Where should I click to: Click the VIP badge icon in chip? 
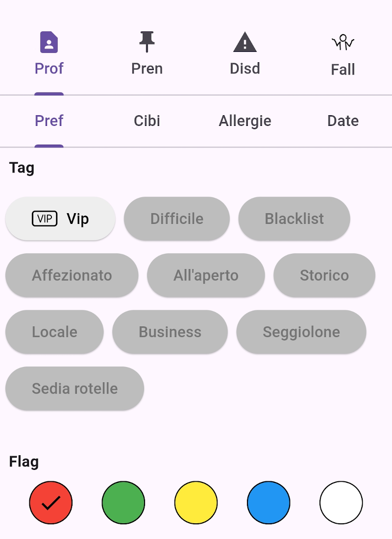tap(45, 219)
